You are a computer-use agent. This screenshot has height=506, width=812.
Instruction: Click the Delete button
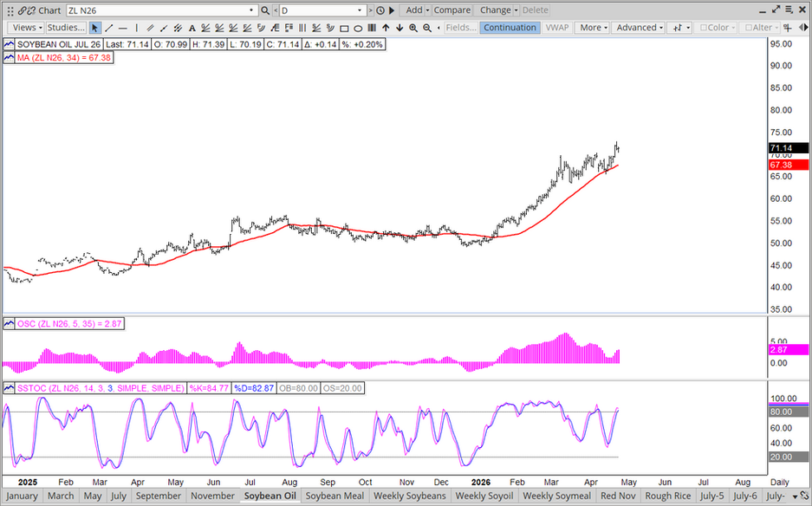(x=535, y=10)
